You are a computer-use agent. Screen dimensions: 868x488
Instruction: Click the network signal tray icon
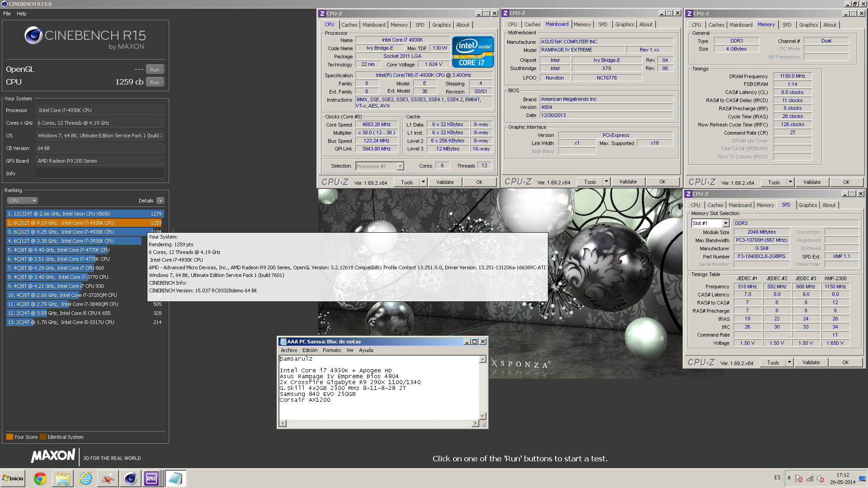(810, 479)
